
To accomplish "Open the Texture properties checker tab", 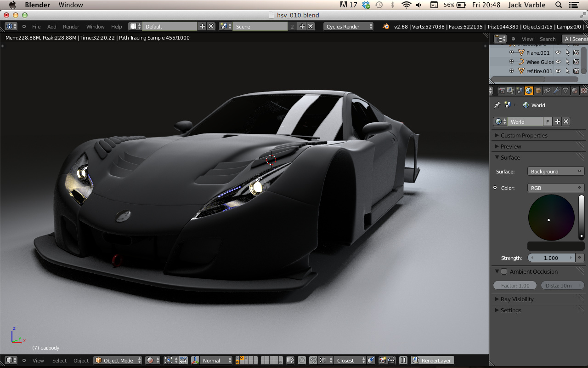I will point(584,91).
